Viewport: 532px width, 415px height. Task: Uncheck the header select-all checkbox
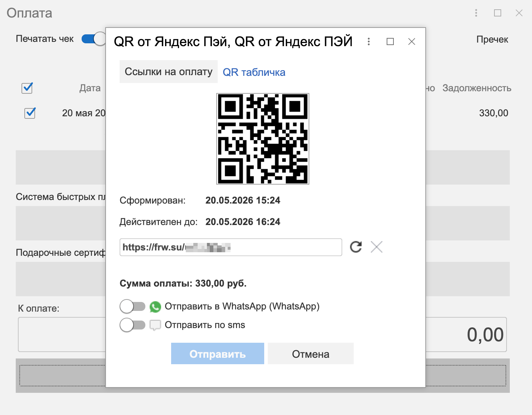click(27, 88)
